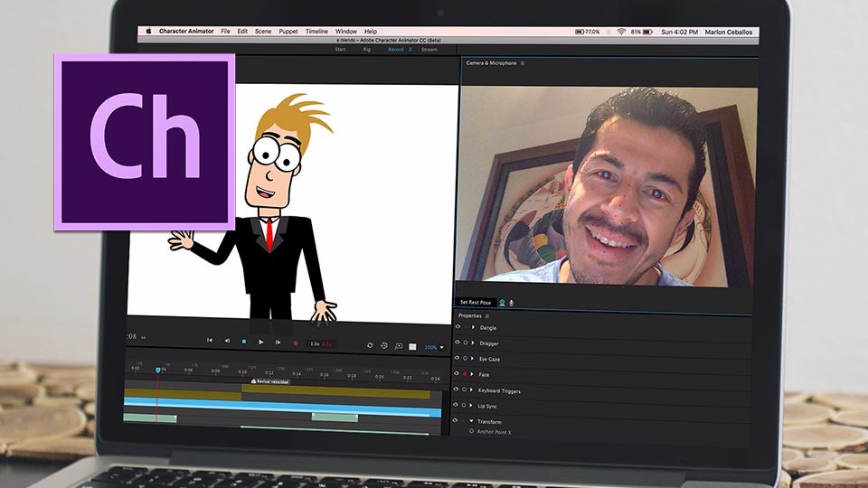Click the Set Rest Pose button
Screen dimensions: 868x488
476,302
